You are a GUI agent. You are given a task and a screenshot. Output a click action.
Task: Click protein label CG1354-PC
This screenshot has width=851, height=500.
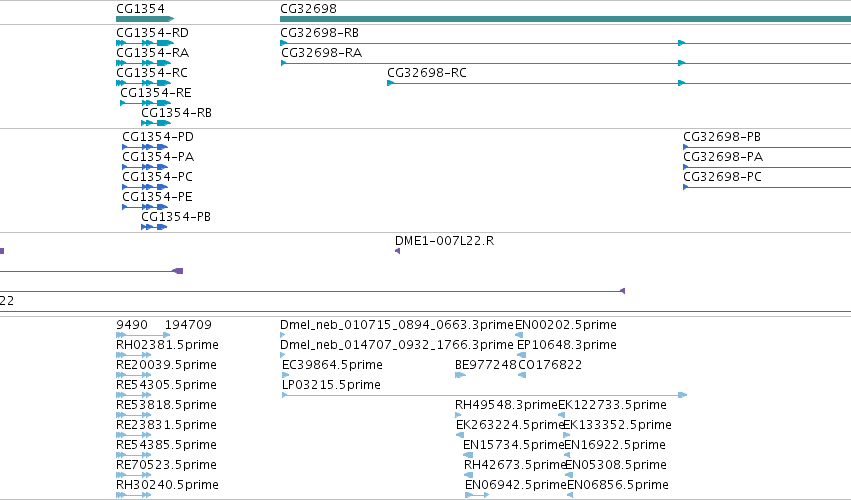[157, 177]
